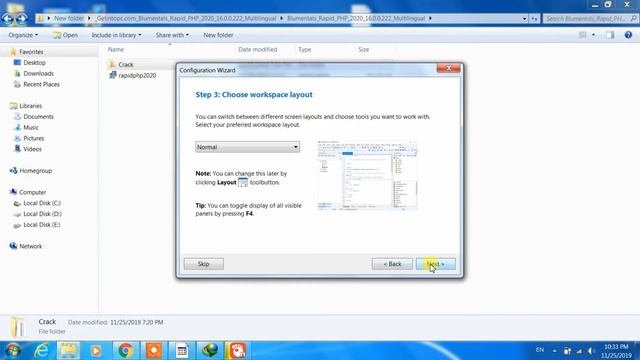Viewport: 640px width, 360px height.
Task: Open Local Disk (E:)
Action: tap(42, 225)
